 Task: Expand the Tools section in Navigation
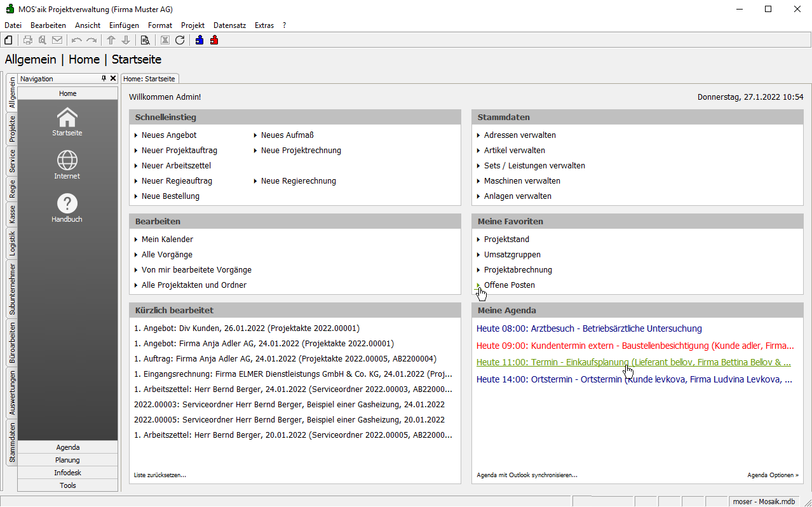67,485
